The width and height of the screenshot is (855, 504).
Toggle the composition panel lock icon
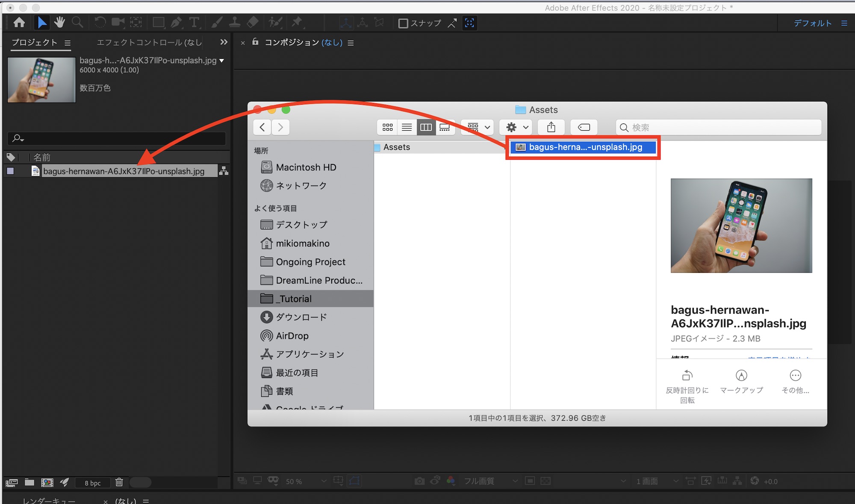click(x=255, y=42)
